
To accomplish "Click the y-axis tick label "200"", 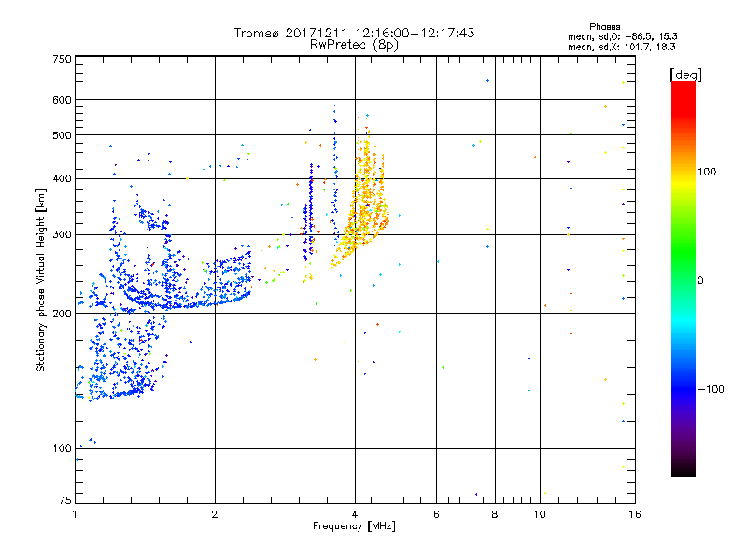I will (x=63, y=314).
